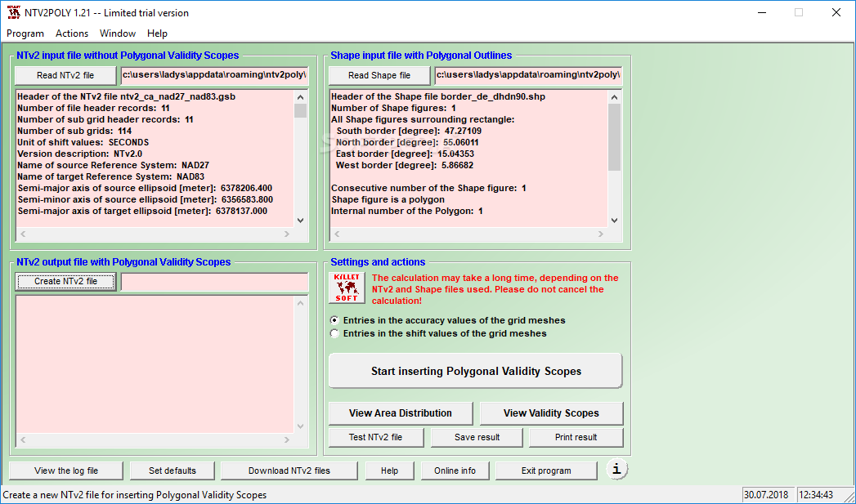Open View Area Distribution
This screenshot has height=504, width=856.
pyautogui.click(x=401, y=413)
